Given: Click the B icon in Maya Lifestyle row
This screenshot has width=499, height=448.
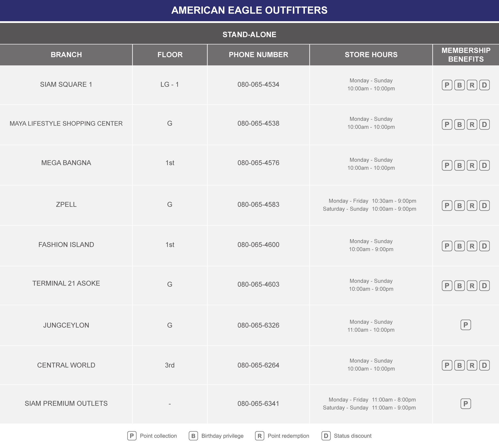Looking at the screenshot, I should 459,124.
